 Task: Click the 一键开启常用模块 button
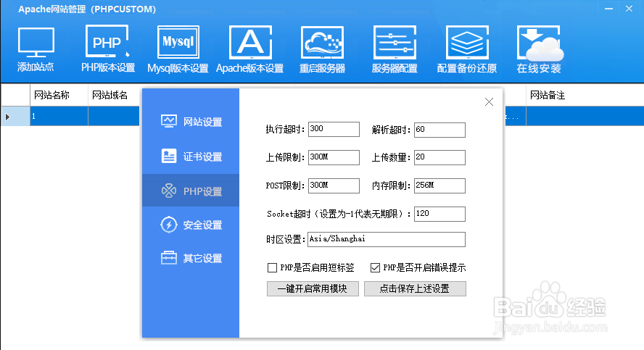(x=313, y=289)
